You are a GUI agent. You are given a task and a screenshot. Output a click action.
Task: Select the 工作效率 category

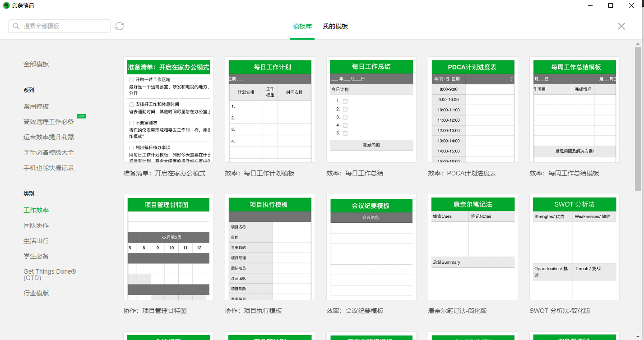pos(36,210)
